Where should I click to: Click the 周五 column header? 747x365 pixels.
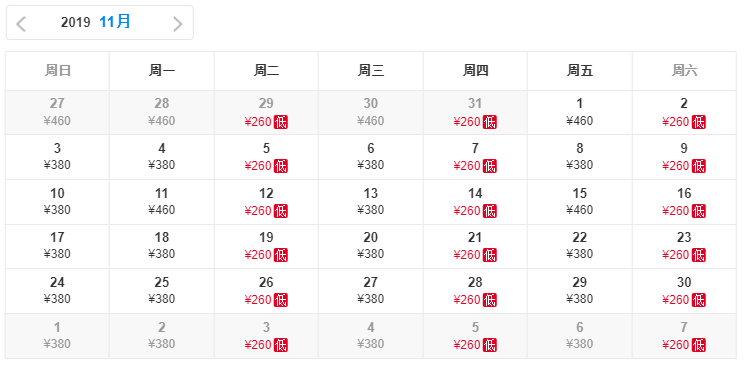click(x=580, y=71)
